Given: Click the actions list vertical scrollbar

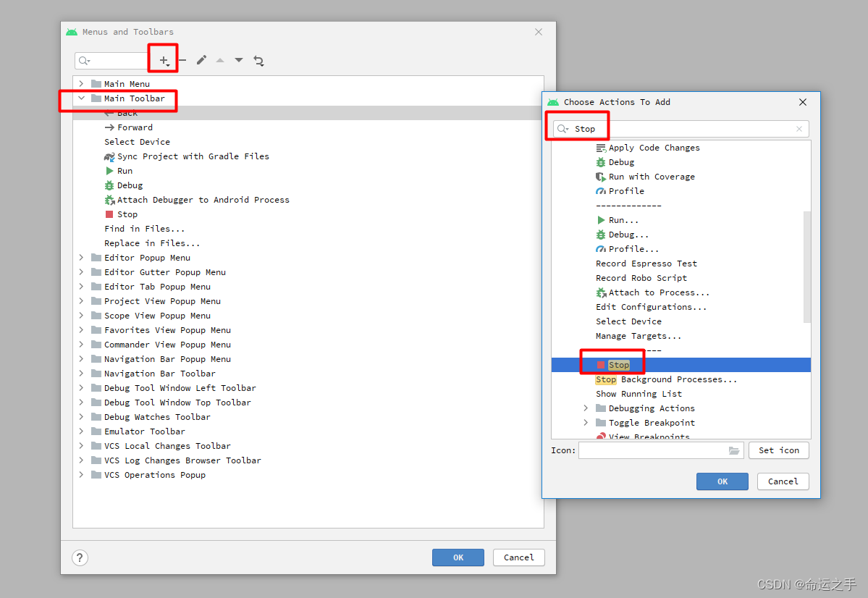Looking at the screenshot, I should click(x=806, y=267).
